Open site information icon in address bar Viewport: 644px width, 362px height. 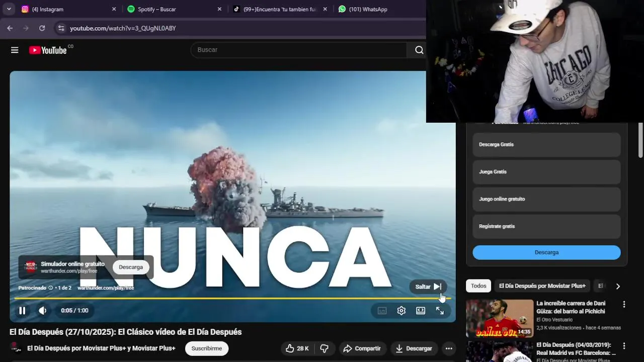61,28
